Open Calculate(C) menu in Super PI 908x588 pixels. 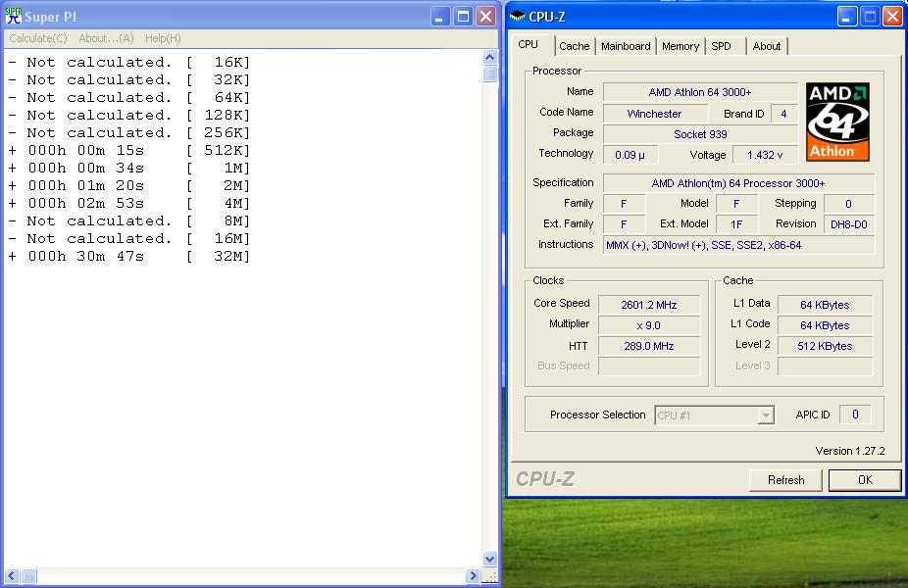38,38
